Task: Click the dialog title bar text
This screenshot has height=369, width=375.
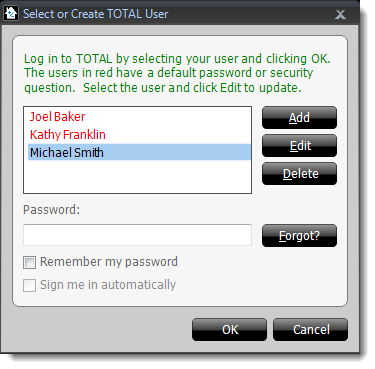Action: 96,14
